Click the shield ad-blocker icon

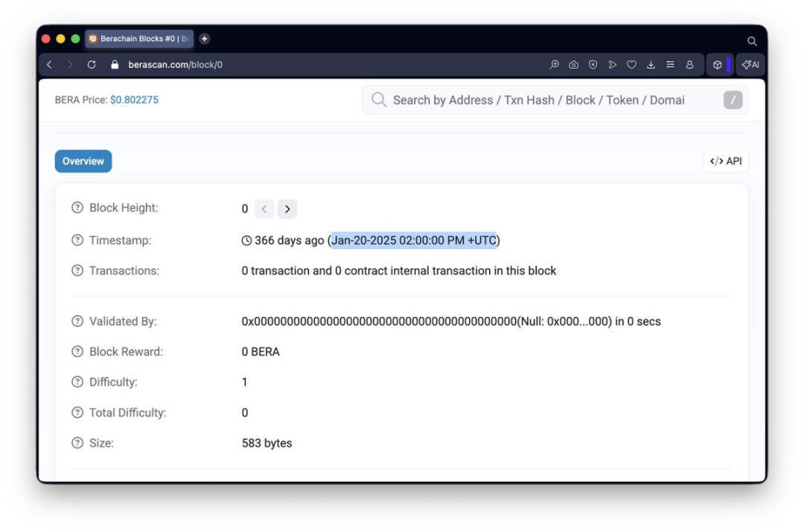tap(593, 65)
